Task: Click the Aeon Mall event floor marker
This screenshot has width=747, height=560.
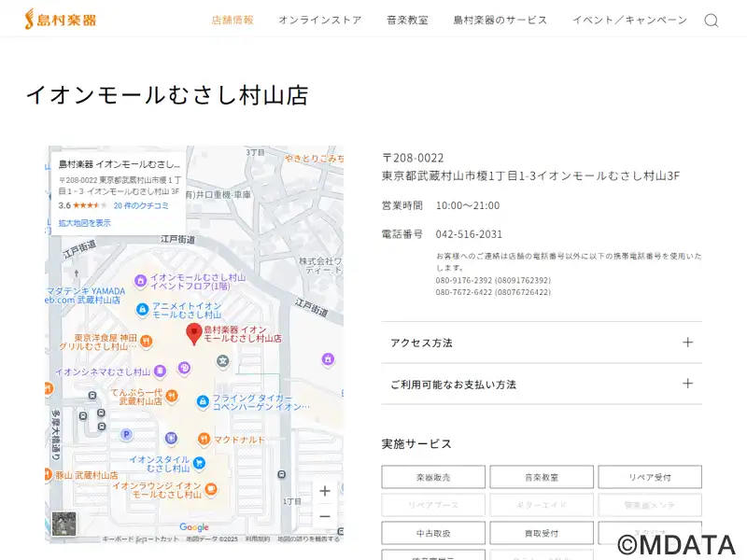Action: (140, 281)
